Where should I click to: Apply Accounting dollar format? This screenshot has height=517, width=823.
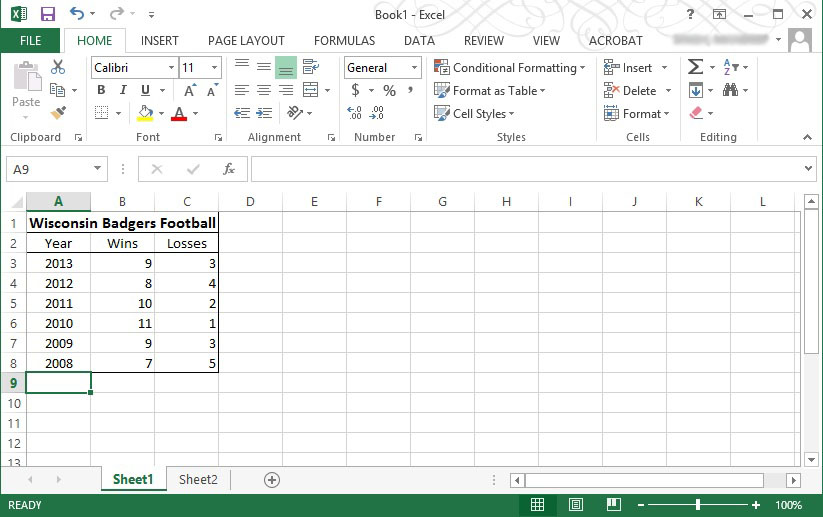pyautogui.click(x=355, y=90)
